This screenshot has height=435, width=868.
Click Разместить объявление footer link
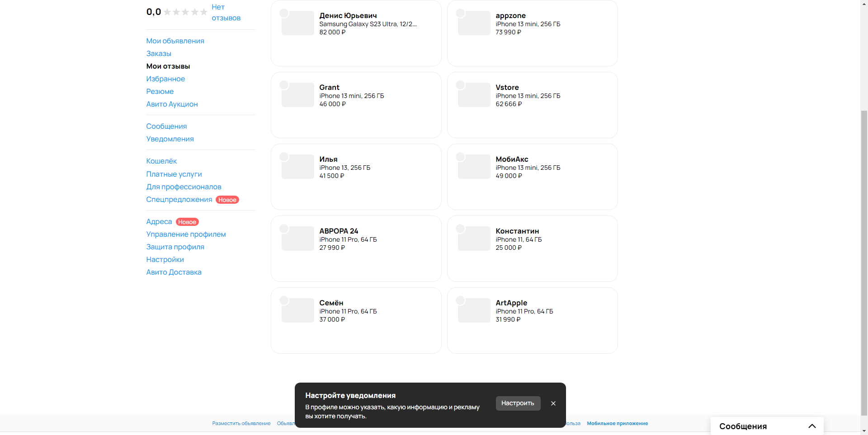click(241, 423)
